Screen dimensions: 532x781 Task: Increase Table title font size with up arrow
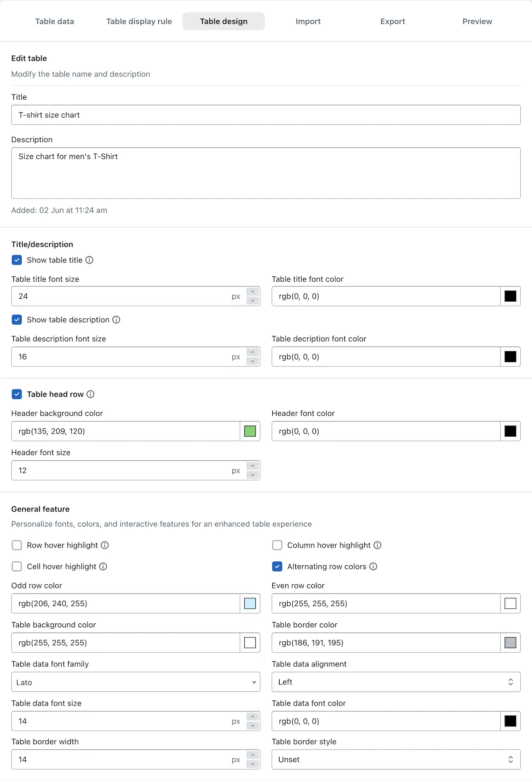coord(253,292)
